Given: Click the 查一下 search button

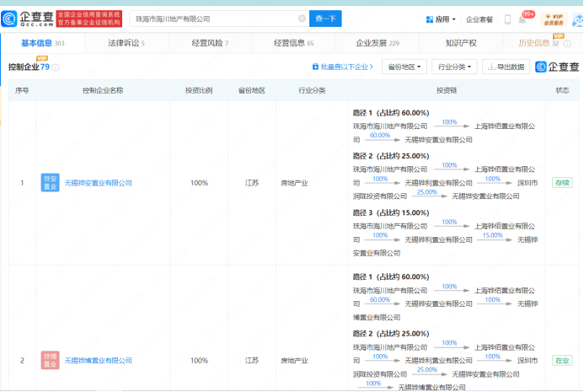Looking at the screenshot, I should pos(324,19).
